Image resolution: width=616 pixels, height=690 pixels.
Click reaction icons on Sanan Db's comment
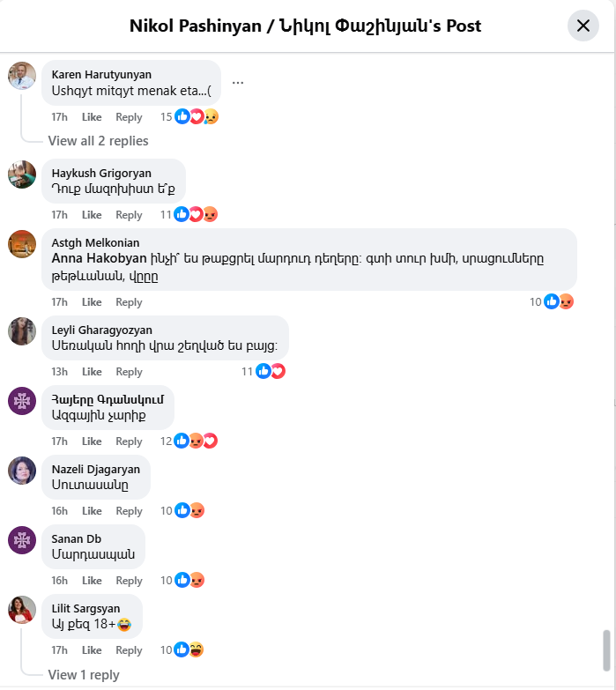click(x=190, y=580)
